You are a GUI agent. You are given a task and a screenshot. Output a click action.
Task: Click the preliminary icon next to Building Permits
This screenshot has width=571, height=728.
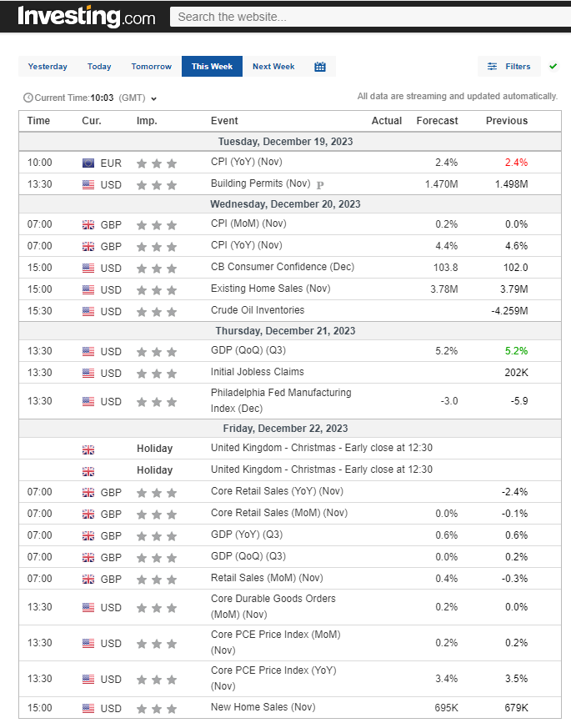(320, 184)
